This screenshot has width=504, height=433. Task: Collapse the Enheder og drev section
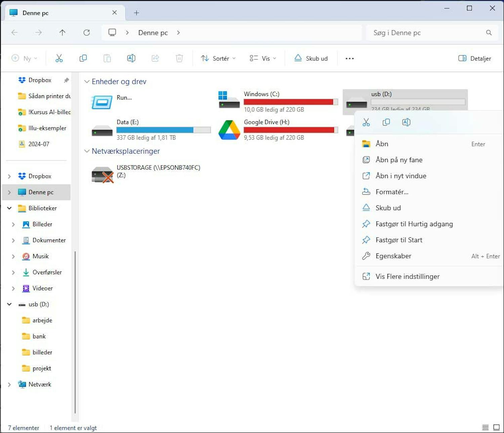tap(87, 81)
